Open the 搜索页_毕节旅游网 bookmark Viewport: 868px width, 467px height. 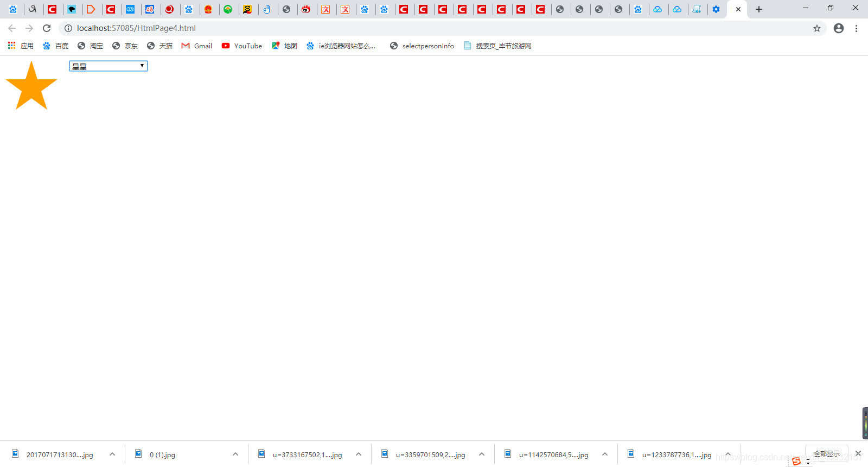[497, 46]
